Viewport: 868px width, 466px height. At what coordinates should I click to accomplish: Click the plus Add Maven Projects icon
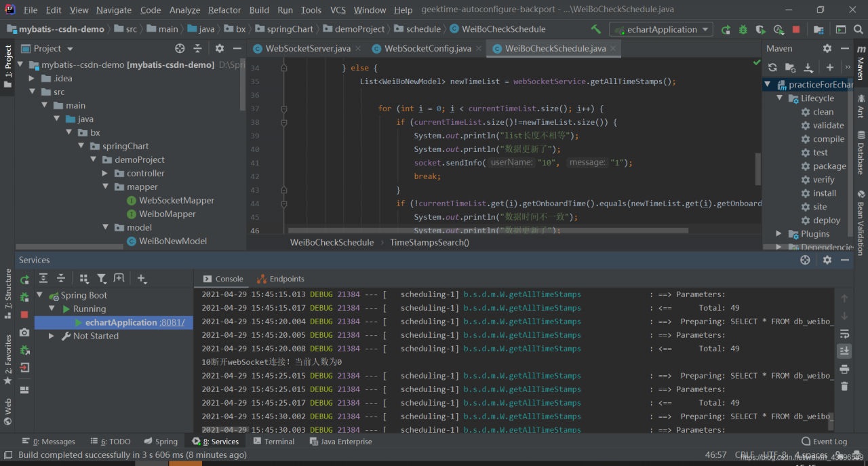click(830, 67)
